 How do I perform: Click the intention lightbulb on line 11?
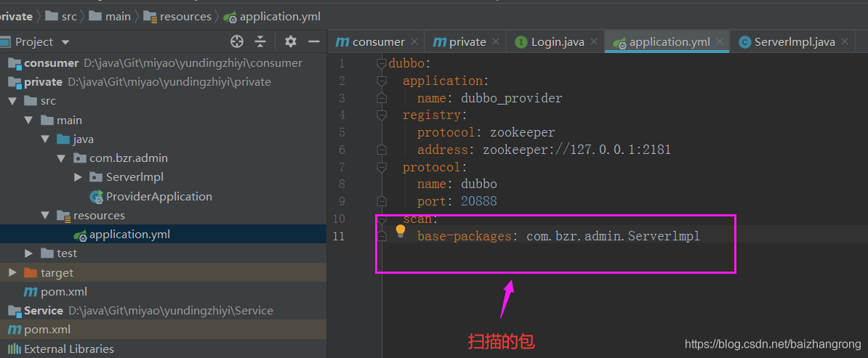401,231
